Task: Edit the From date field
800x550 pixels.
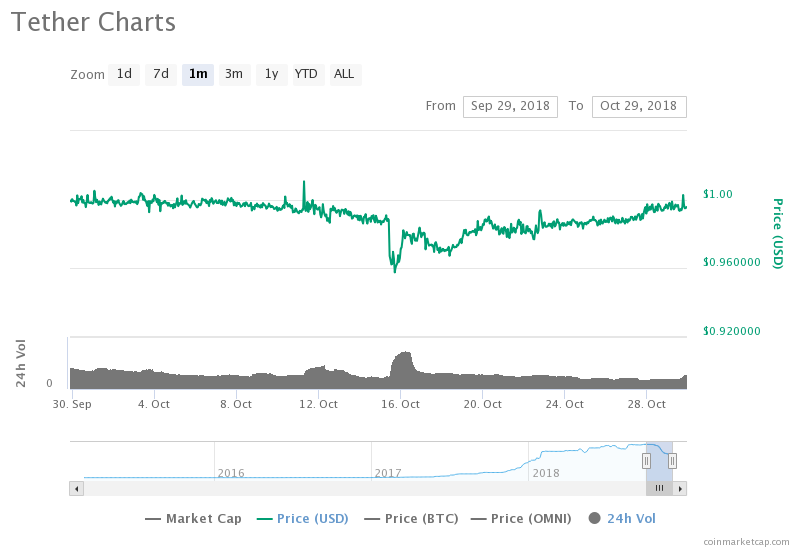Action: pos(510,107)
